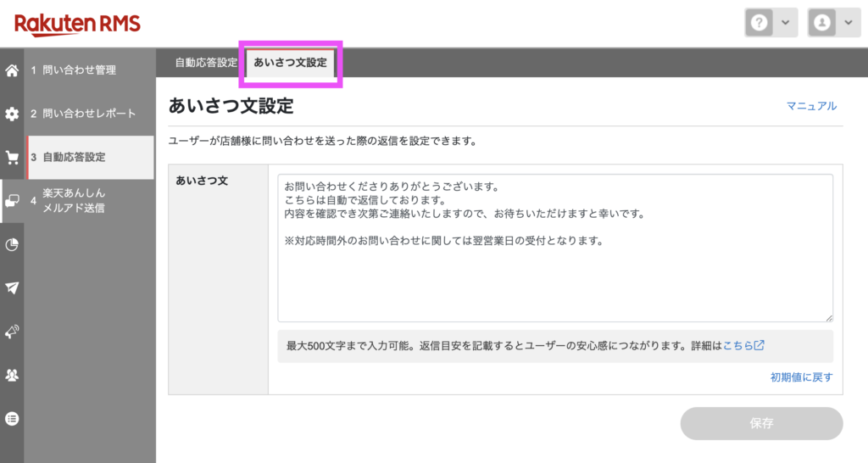The image size is (868, 463).
Task: Click the Rakuten RMS logo
Action: [x=77, y=25]
